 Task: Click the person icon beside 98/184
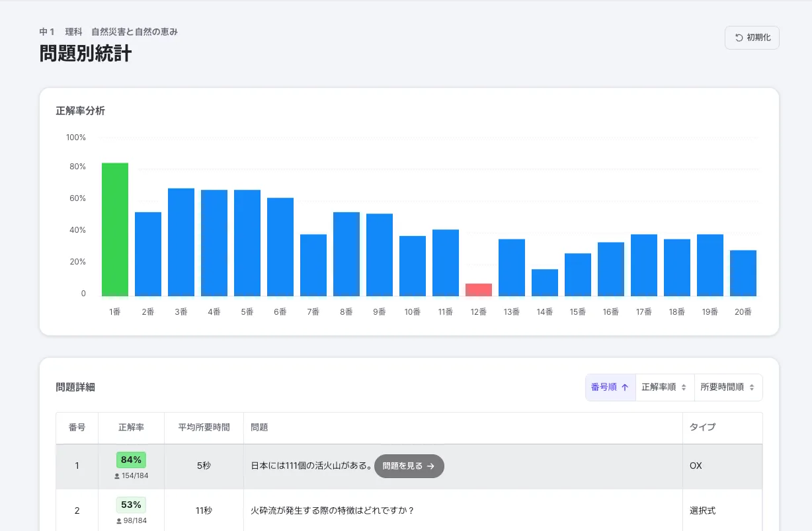point(119,521)
